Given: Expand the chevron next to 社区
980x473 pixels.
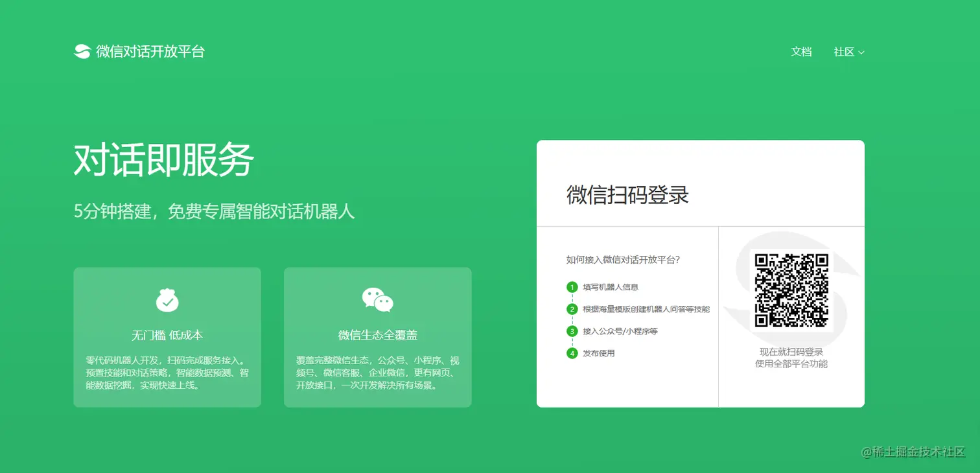Looking at the screenshot, I should point(861,52).
